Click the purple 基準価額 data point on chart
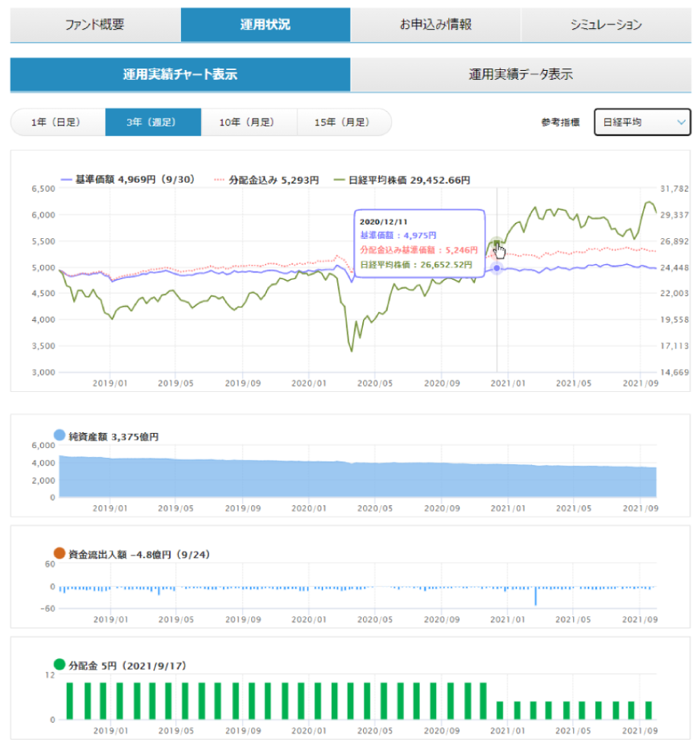The height and width of the screenshot is (754, 700). [x=497, y=268]
